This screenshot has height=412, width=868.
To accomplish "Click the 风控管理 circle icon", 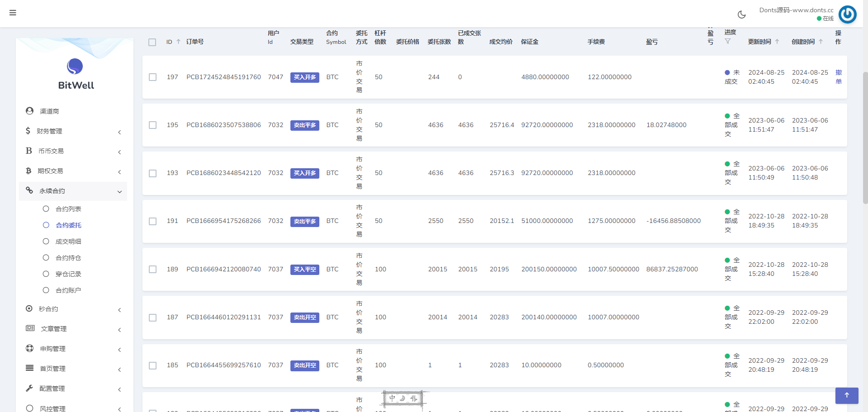I will (30, 408).
